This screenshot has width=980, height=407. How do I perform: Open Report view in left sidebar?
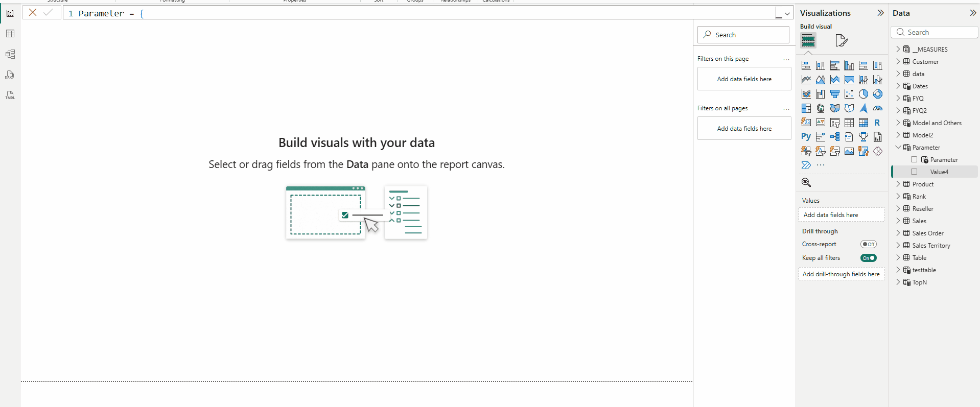coord(10,13)
